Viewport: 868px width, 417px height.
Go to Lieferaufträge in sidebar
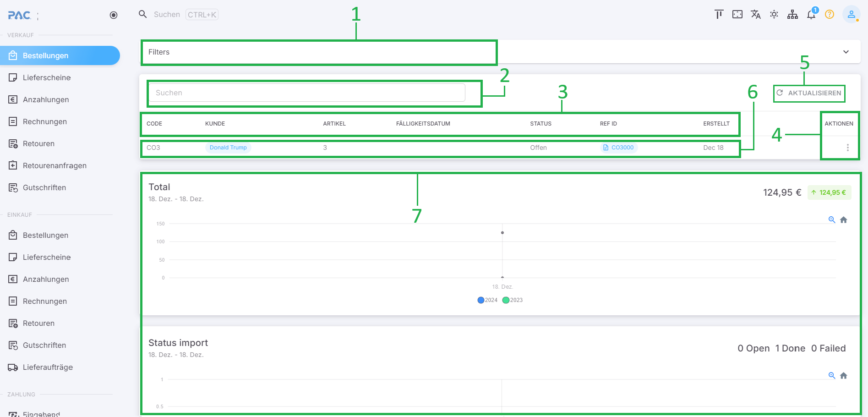[x=48, y=367]
